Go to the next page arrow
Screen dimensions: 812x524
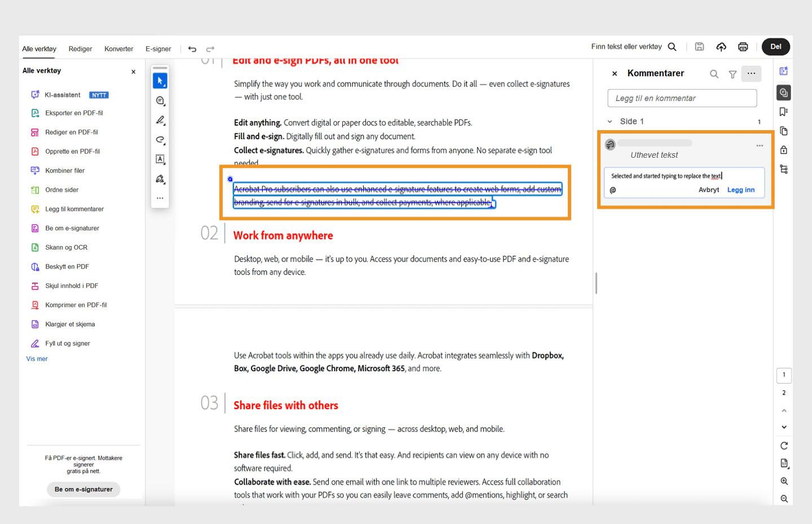coord(784,427)
